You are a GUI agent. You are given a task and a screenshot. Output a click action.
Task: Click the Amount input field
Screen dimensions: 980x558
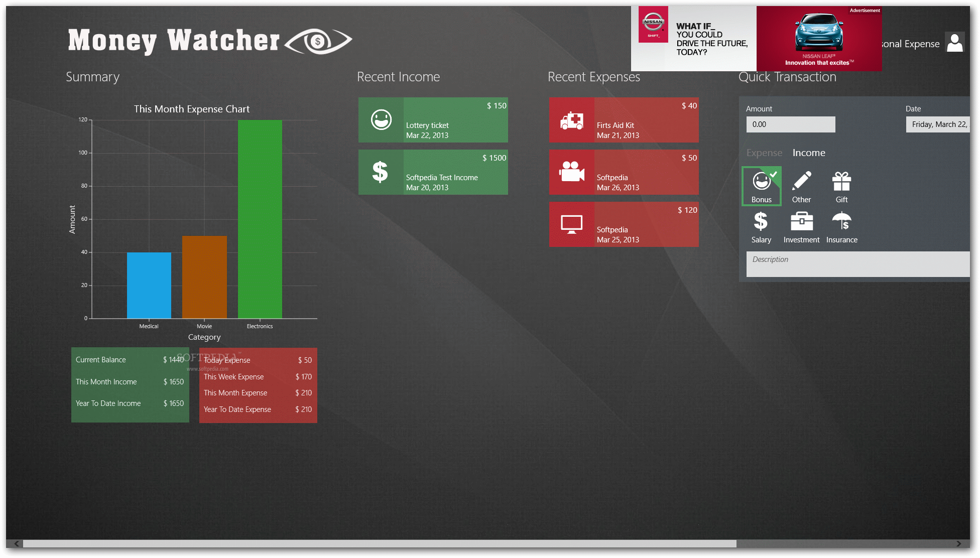click(791, 124)
